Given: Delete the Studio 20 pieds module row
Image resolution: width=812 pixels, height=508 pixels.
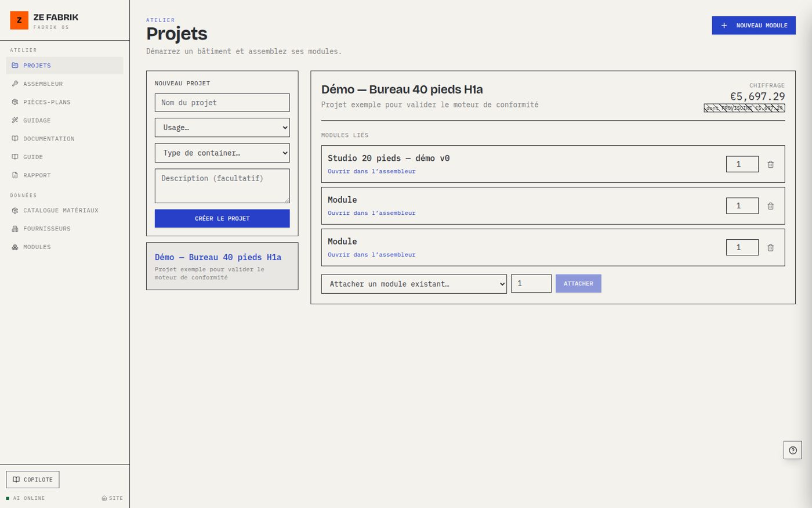Looking at the screenshot, I should click(x=771, y=164).
